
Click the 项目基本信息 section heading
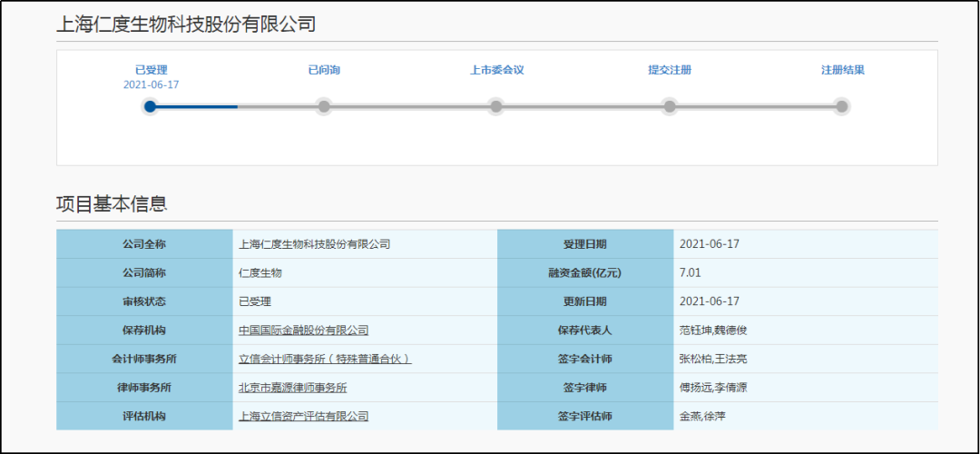112,204
